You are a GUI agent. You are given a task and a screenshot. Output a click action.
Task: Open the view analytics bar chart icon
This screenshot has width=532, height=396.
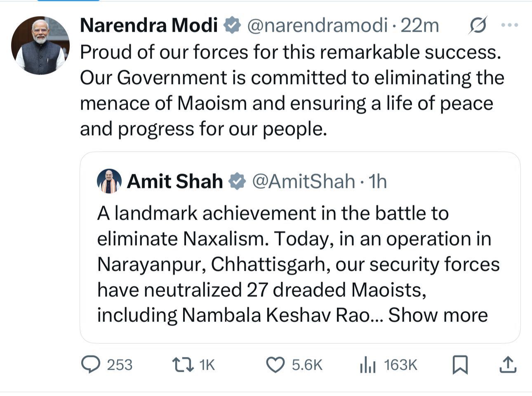point(367,365)
